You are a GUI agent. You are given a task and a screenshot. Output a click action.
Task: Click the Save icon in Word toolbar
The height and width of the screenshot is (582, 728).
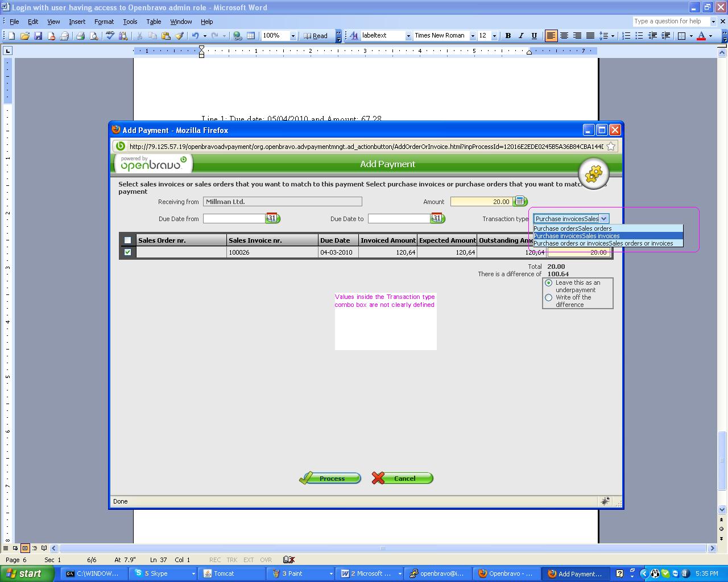38,36
